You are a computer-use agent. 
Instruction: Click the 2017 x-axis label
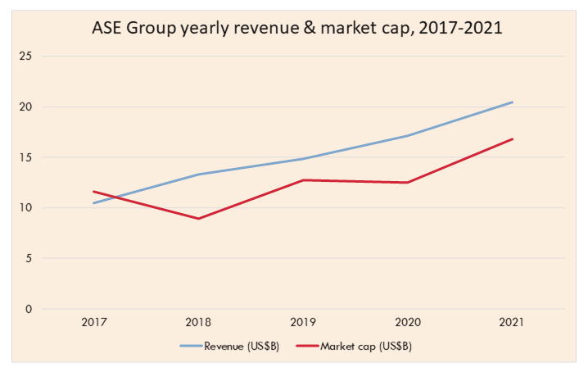tap(94, 322)
